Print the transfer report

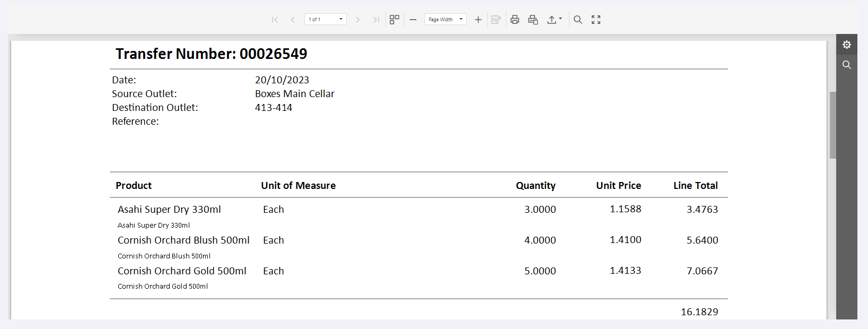coord(515,20)
